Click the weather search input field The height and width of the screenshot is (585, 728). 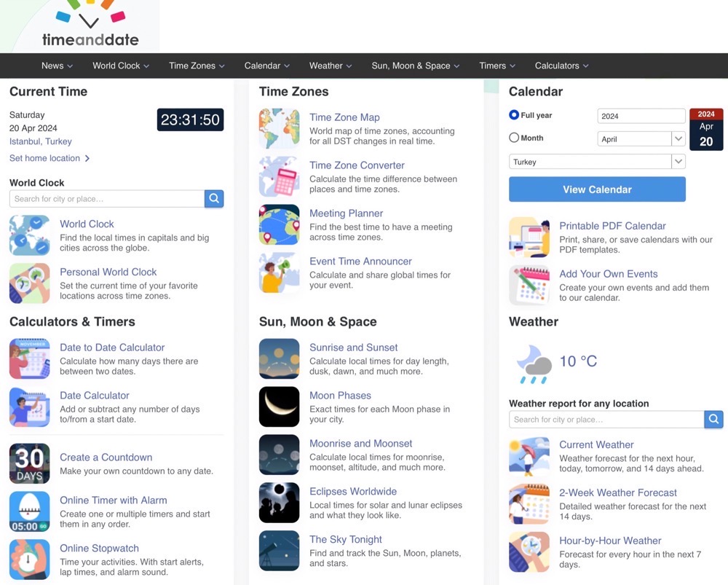tap(606, 420)
